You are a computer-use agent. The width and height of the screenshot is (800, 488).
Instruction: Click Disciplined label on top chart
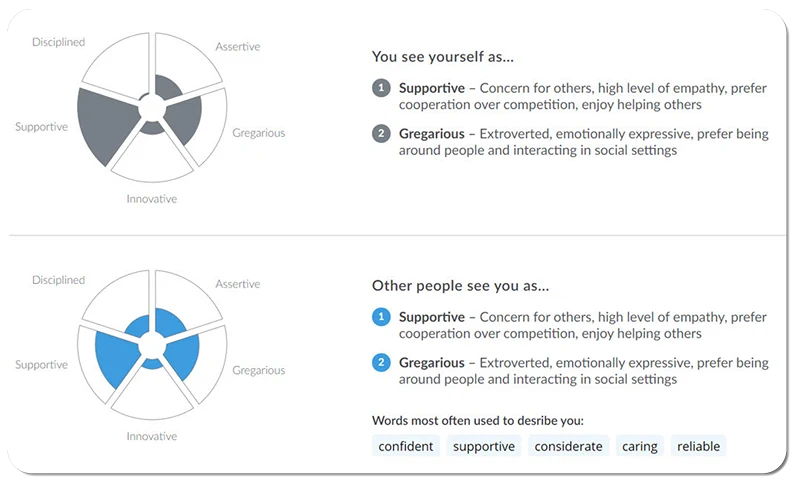58,42
